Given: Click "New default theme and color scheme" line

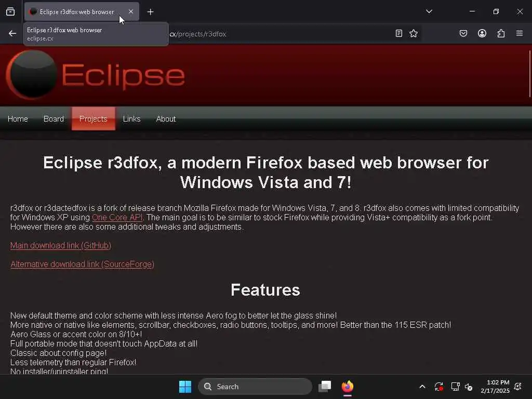Looking at the screenshot, I should [174, 315].
